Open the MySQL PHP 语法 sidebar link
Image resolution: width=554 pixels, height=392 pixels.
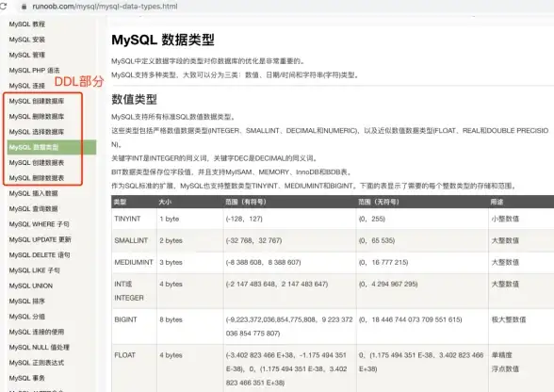pos(34,71)
